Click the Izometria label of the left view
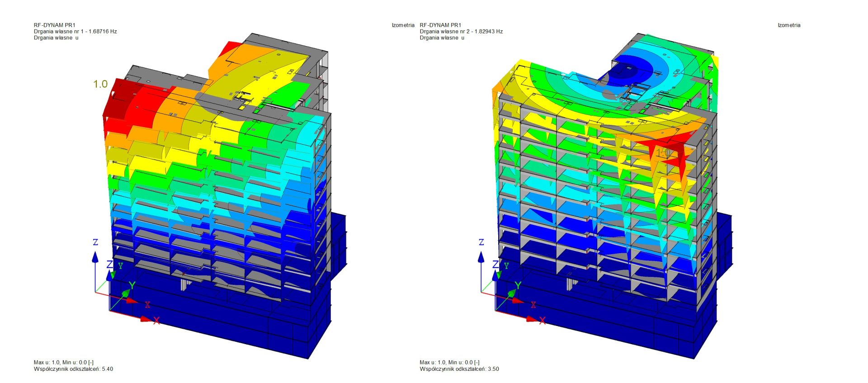868x383 pixels. pos(403,25)
